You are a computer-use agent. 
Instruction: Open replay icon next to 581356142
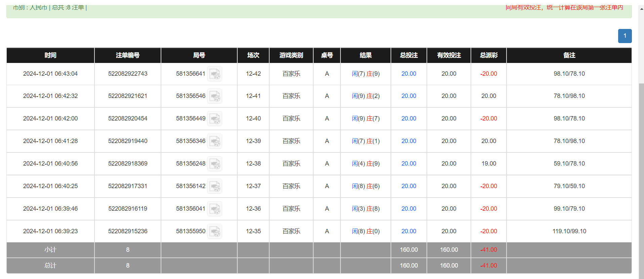coord(214,186)
